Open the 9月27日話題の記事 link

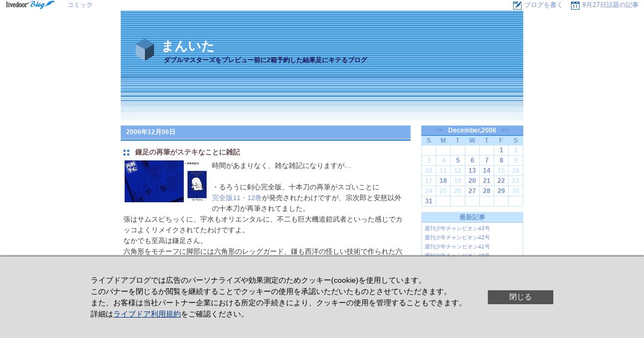(610, 5)
